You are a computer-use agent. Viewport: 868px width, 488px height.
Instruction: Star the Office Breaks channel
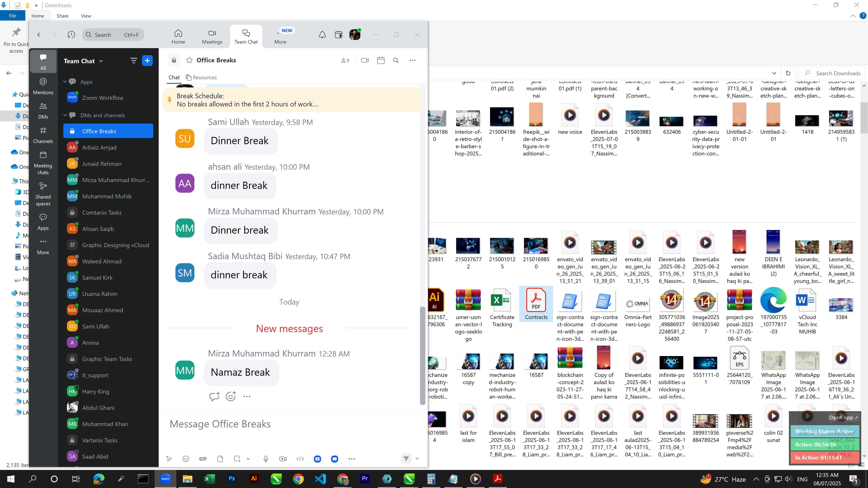click(189, 60)
